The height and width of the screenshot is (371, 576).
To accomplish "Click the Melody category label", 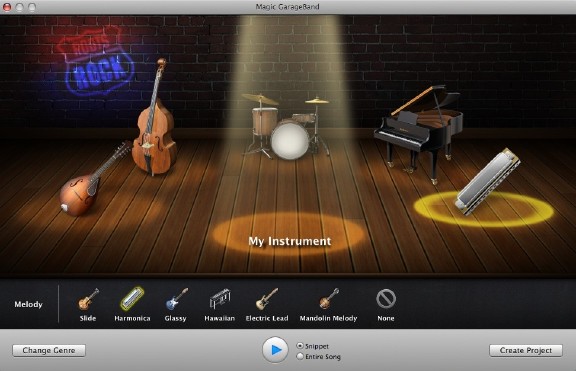I will pyautogui.click(x=28, y=304).
